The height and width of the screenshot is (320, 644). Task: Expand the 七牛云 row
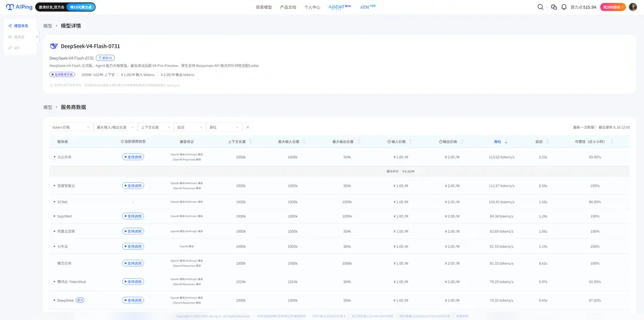pos(54,247)
